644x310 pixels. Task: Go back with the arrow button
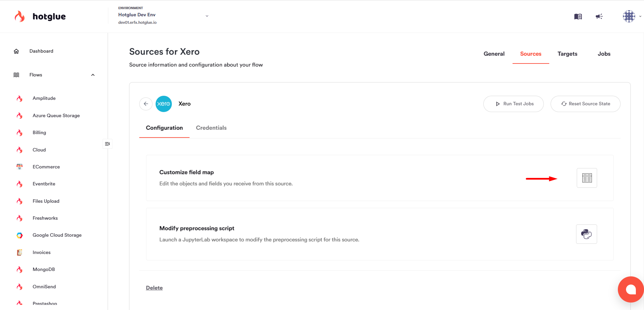click(146, 104)
